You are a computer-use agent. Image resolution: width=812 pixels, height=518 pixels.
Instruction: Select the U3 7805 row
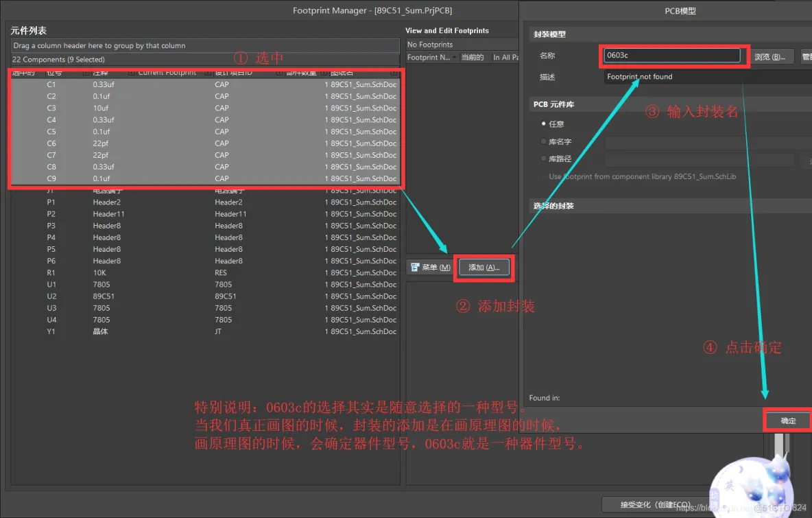(x=205, y=308)
